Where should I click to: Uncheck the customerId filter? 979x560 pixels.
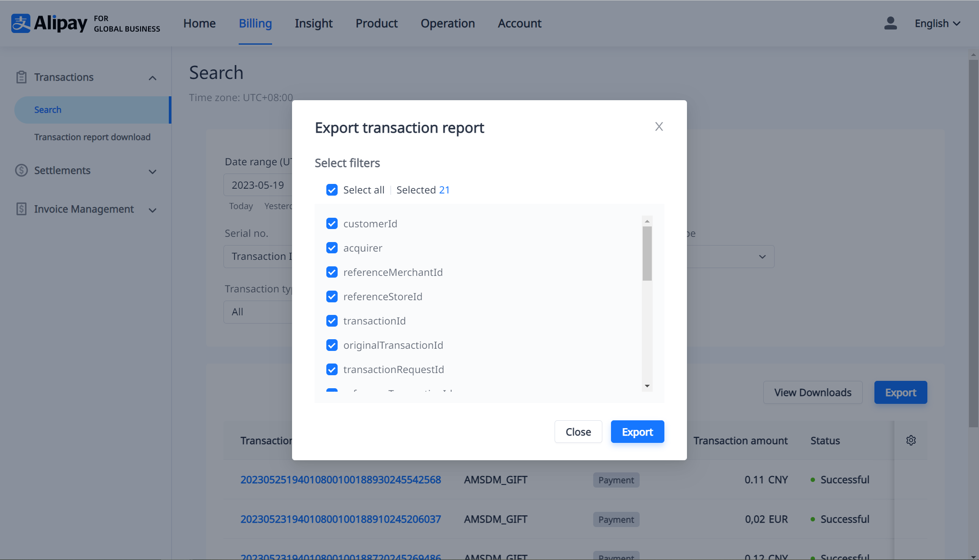tap(332, 224)
